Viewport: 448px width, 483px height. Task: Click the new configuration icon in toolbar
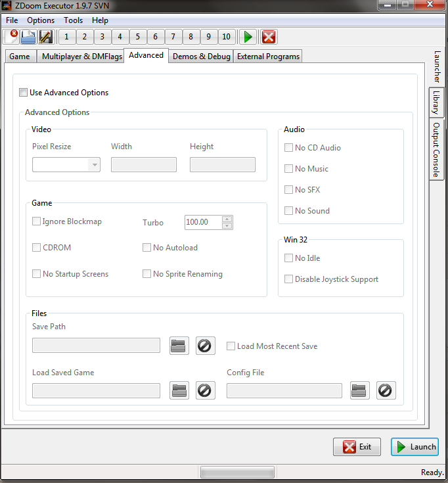pos(11,37)
